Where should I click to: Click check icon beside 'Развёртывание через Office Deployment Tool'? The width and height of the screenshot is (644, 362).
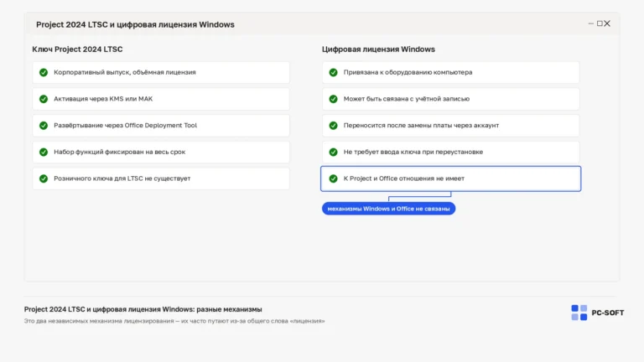(44, 126)
